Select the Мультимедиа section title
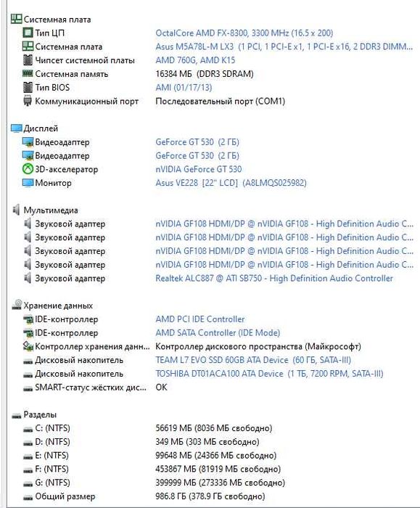Screen dimensions: 420x508 (51, 210)
